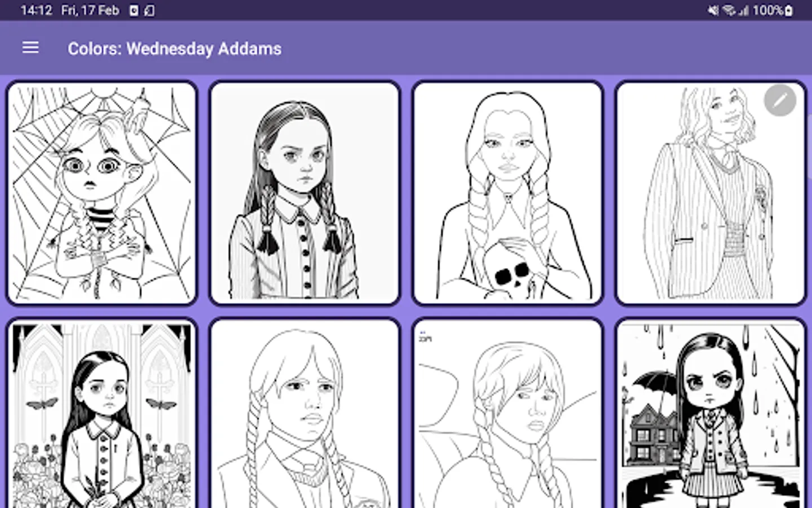Tap the screenshot notification icon beside the date

pos(134,10)
